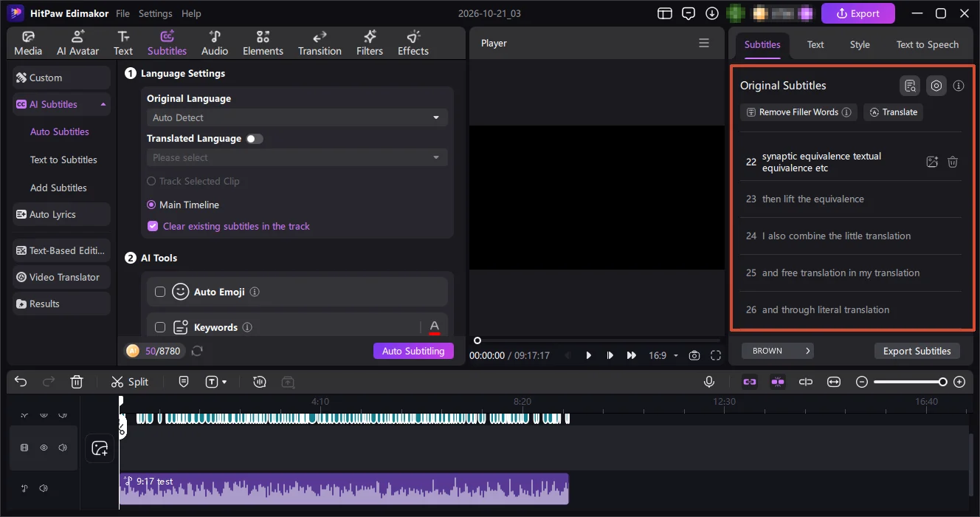Enable the Keywords checkbox

coord(160,327)
